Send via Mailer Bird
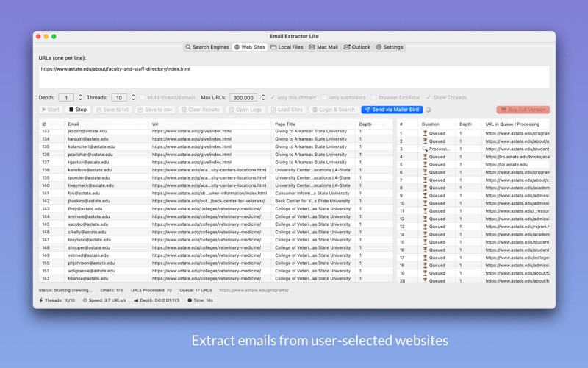 392,110
